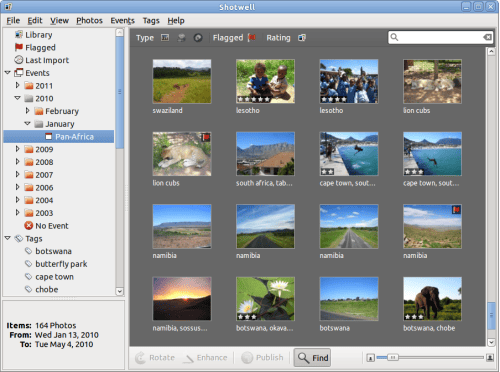The height and width of the screenshot is (372, 500).
Task: Click the Rotate toolbar button
Action: click(x=155, y=358)
